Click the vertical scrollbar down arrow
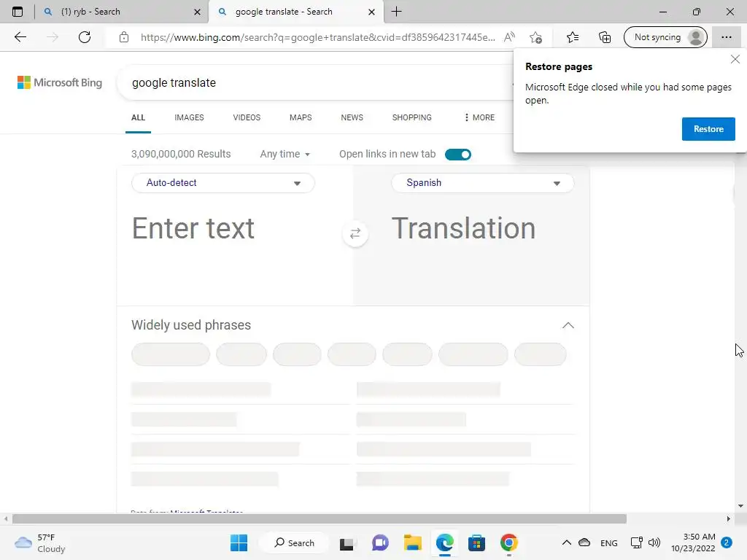The width and height of the screenshot is (747, 560). (x=741, y=506)
